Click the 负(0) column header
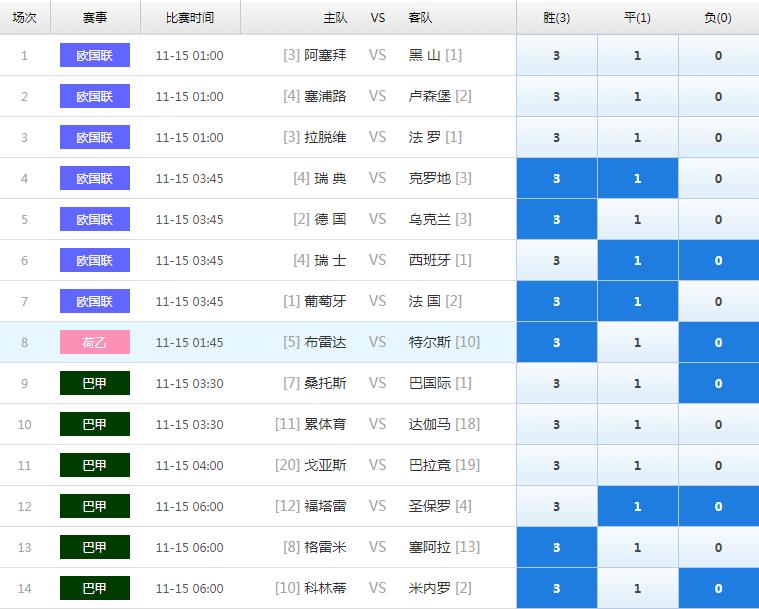Screen dimensions: 759x609 tap(718, 18)
